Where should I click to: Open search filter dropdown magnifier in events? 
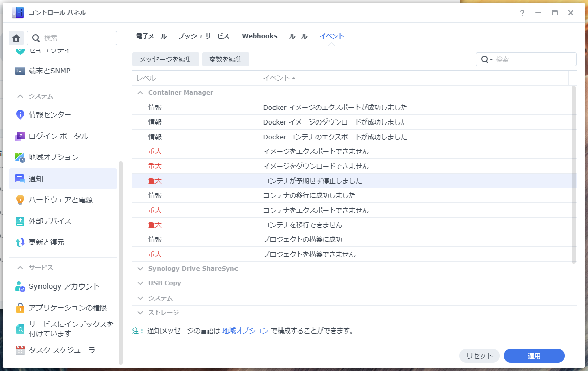click(x=487, y=59)
